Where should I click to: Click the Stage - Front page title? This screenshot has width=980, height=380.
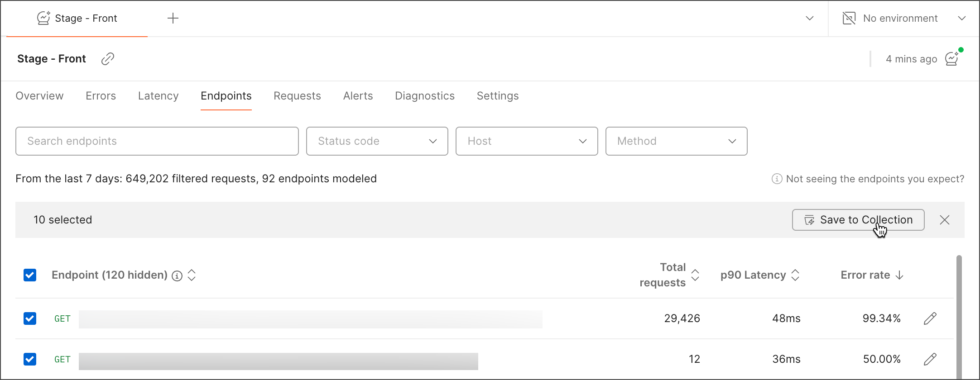pyautogui.click(x=52, y=59)
